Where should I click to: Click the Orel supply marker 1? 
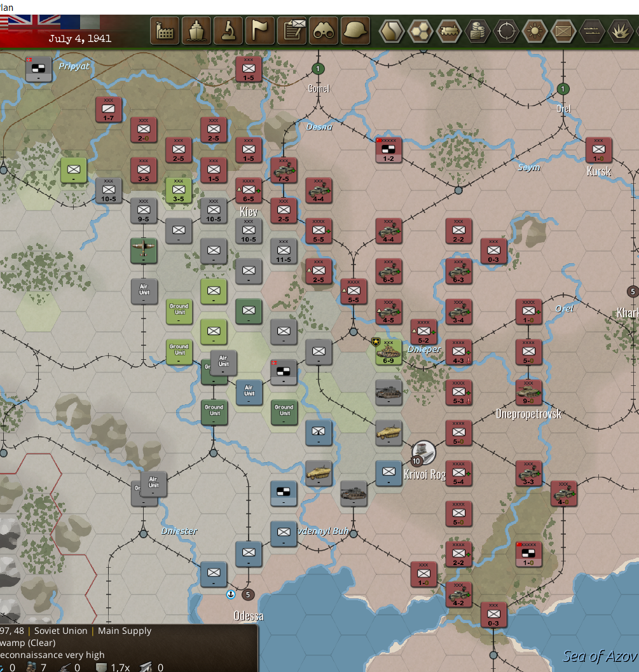click(563, 89)
